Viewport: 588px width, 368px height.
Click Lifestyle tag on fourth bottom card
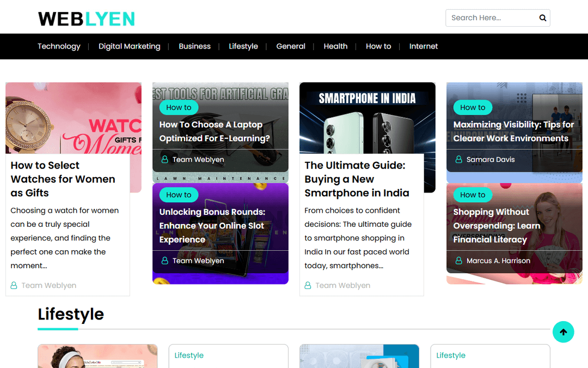click(451, 355)
